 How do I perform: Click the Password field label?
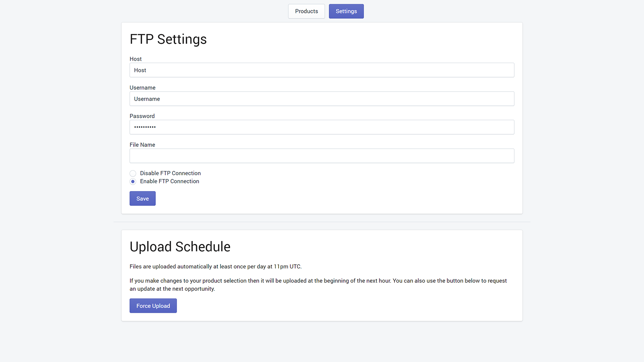pyautogui.click(x=142, y=116)
